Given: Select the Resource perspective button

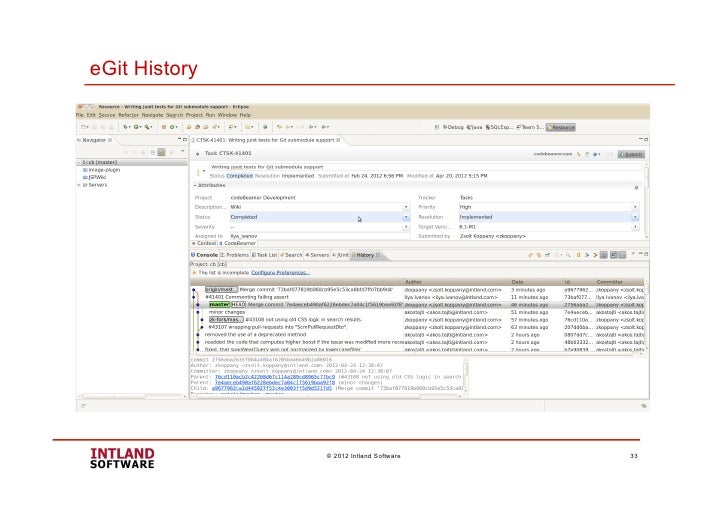Looking at the screenshot, I should pyautogui.click(x=561, y=127).
